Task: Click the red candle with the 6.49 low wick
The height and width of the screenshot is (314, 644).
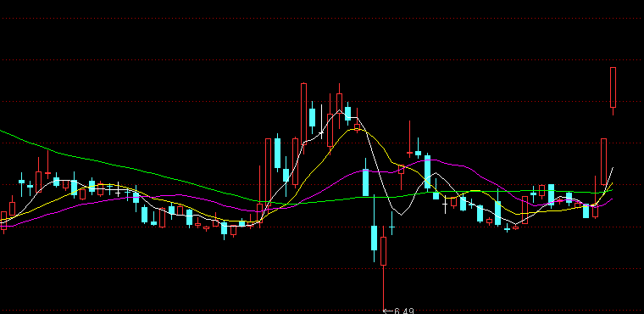Action: click(384, 268)
